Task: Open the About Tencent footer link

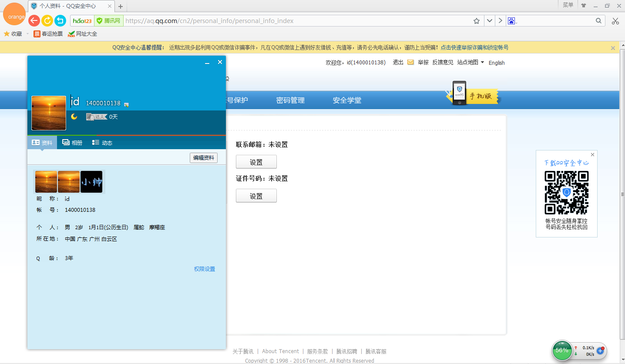Action: (281, 351)
